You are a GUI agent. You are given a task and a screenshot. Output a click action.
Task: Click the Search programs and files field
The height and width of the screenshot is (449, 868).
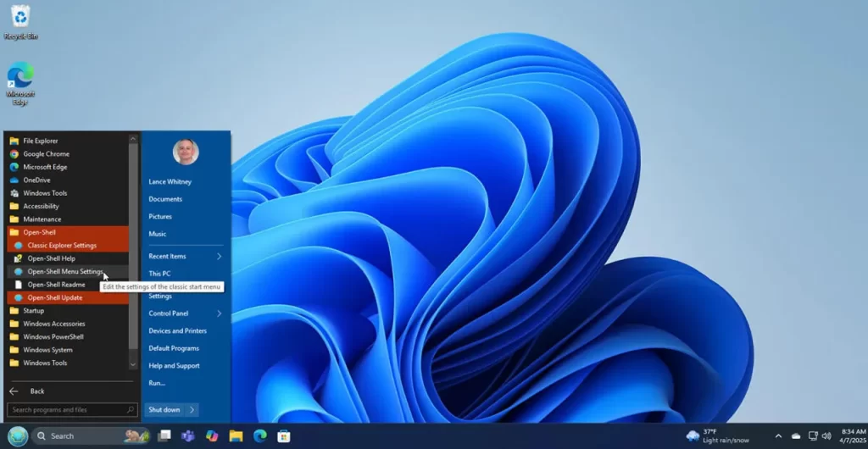pyautogui.click(x=66, y=410)
